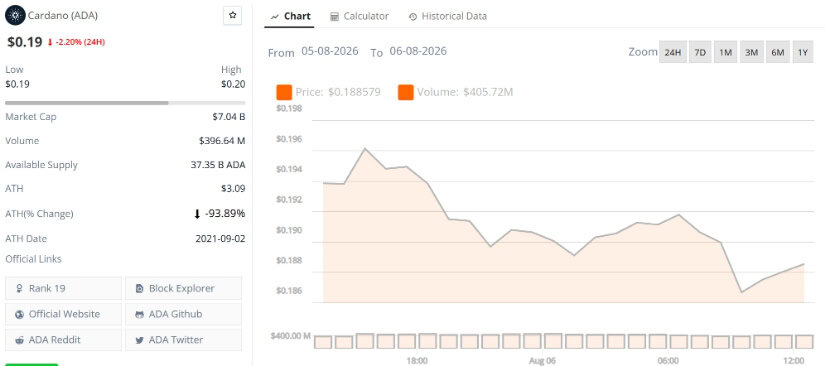Click the ATH Date 2021-09-02

coord(220,238)
